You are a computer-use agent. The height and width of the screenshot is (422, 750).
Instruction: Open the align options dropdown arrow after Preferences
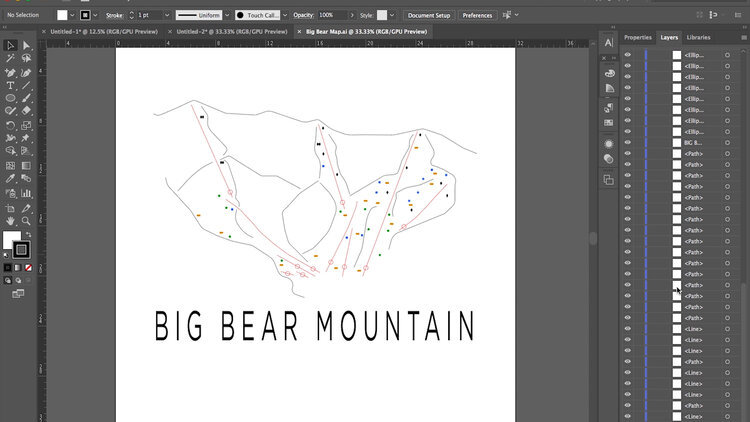pyautogui.click(x=517, y=15)
